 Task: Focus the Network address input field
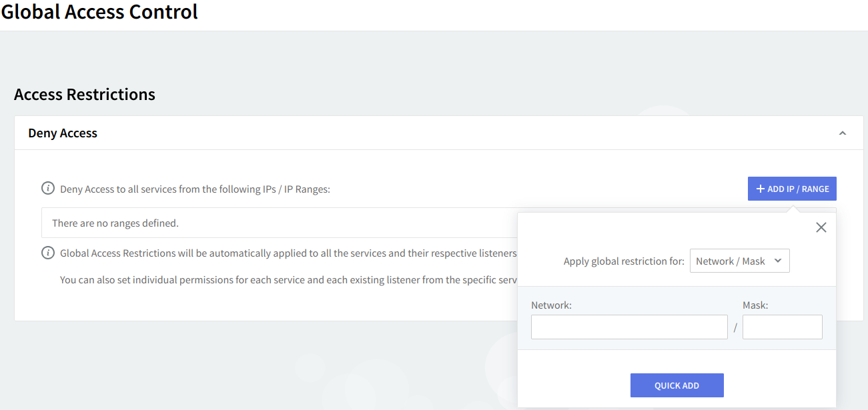click(x=628, y=327)
